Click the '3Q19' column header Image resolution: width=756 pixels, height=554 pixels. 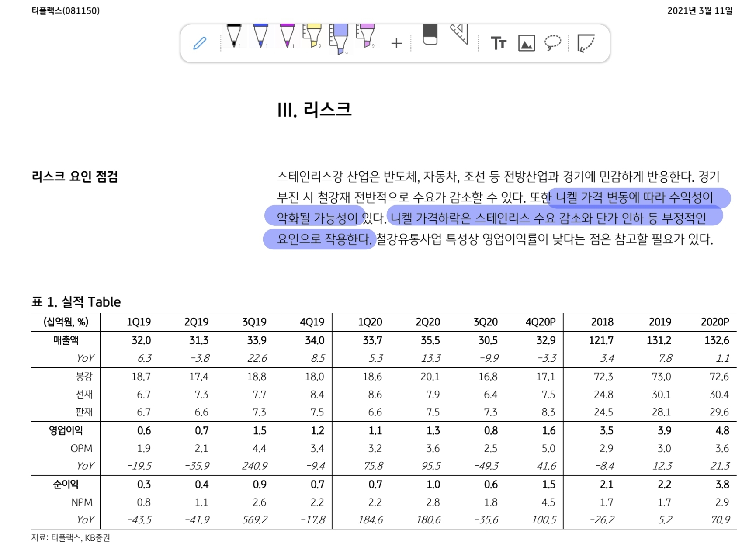tap(254, 322)
